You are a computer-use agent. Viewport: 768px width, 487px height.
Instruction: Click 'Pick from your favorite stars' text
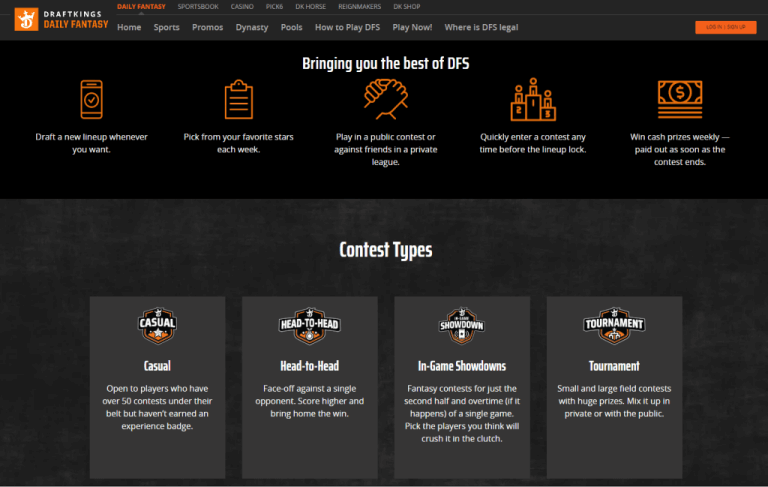239,143
